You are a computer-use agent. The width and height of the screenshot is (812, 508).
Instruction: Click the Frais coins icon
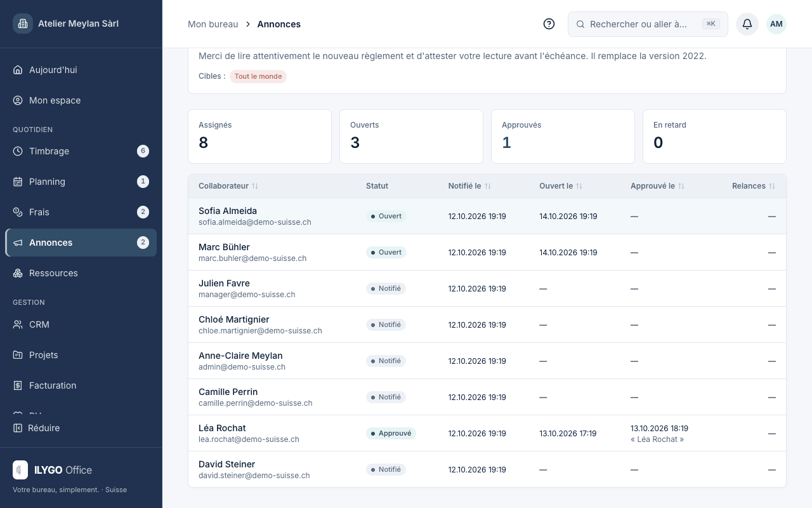pos(18,212)
